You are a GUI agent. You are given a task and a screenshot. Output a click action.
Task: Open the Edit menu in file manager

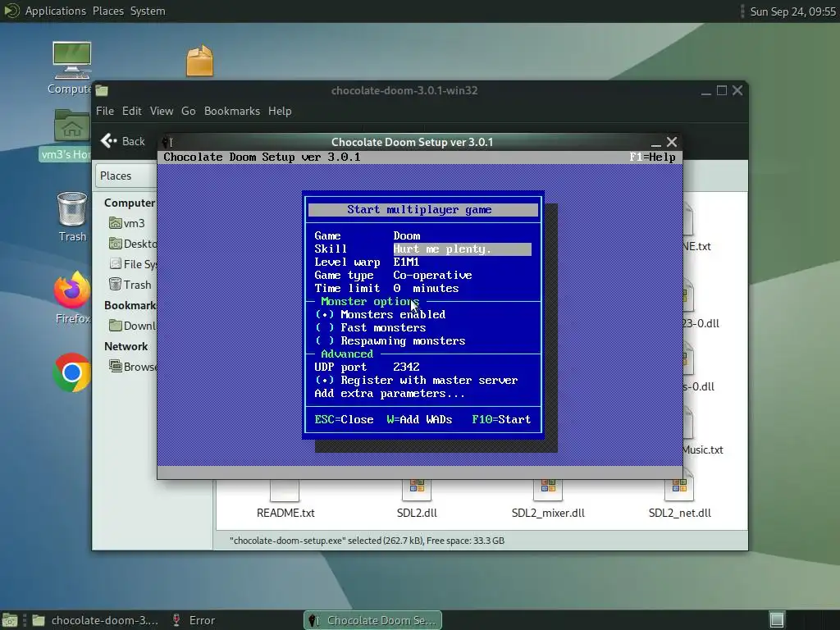132,111
